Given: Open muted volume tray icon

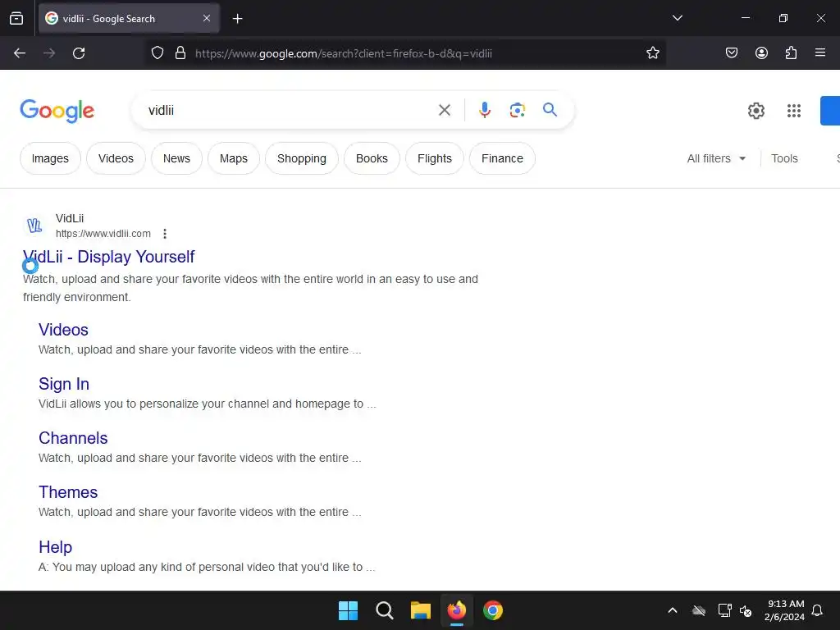Looking at the screenshot, I should 746,610.
